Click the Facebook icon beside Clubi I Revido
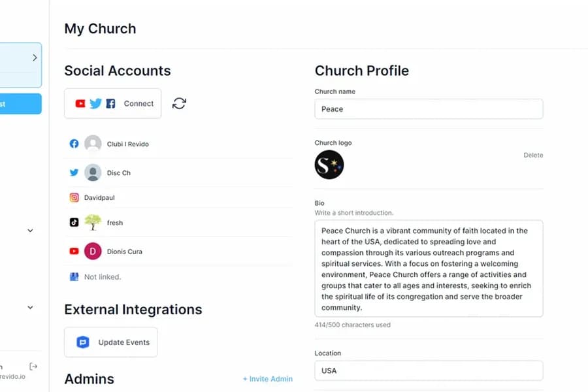Image resolution: width=588 pixels, height=392 pixels. pos(74,144)
